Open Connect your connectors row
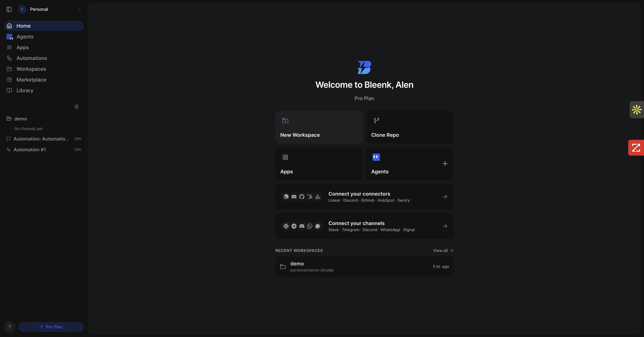The height and width of the screenshot is (337, 644). pos(364,197)
